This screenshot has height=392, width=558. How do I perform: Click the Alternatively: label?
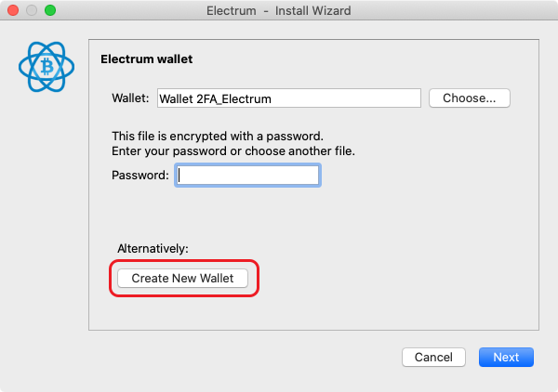(153, 248)
